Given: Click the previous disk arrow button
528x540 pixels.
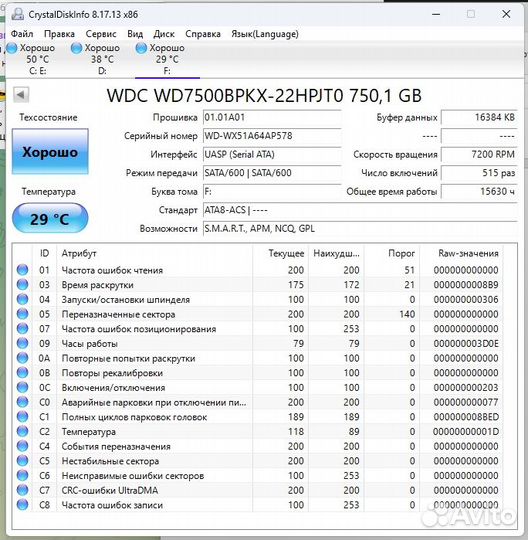Looking at the screenshot, I should pyautogui.click(x=21, y=95).
